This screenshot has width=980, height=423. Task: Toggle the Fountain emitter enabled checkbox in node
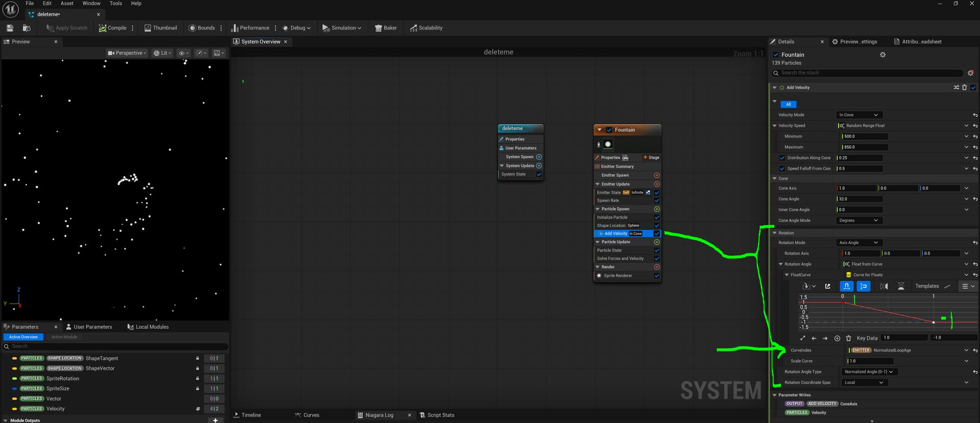point(609,130)
